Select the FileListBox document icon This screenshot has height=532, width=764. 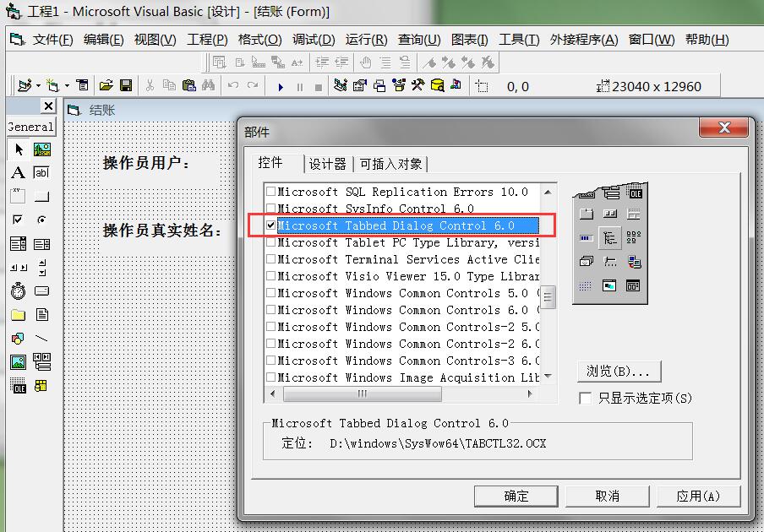point(42,314)
